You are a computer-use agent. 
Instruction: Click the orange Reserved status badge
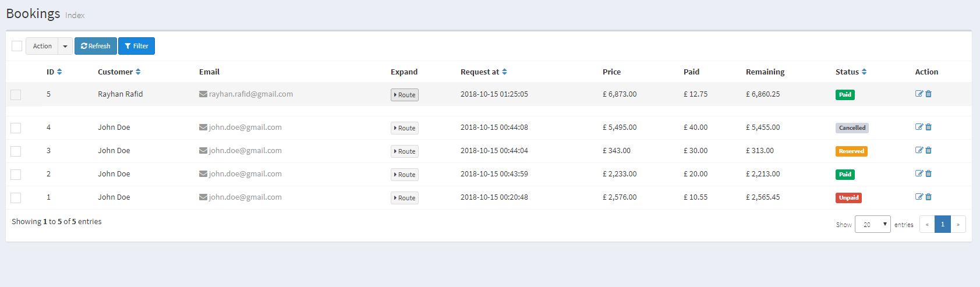click(x=851, y=151)
